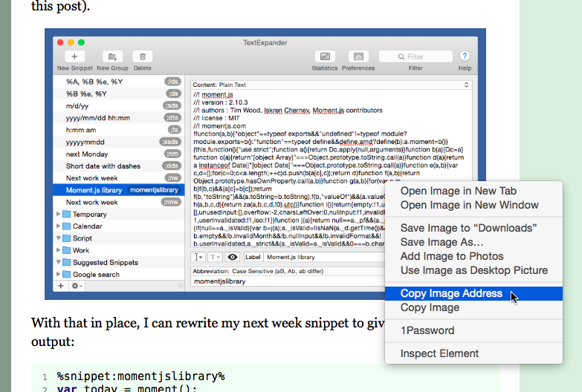Click the New Snippet plus icon
The height and width of the screenshot is (392, 582).
74,56
